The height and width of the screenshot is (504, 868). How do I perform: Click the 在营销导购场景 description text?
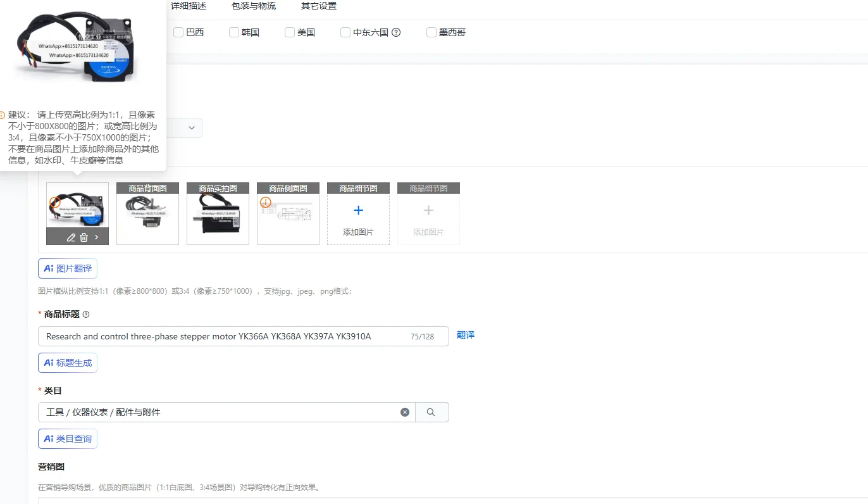coord(178,488)
